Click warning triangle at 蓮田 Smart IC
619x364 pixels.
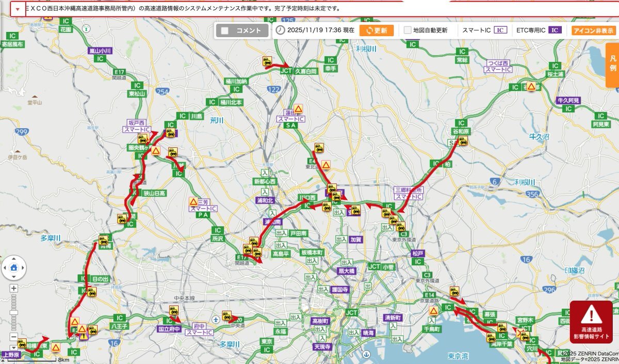[x=298, y=109]
